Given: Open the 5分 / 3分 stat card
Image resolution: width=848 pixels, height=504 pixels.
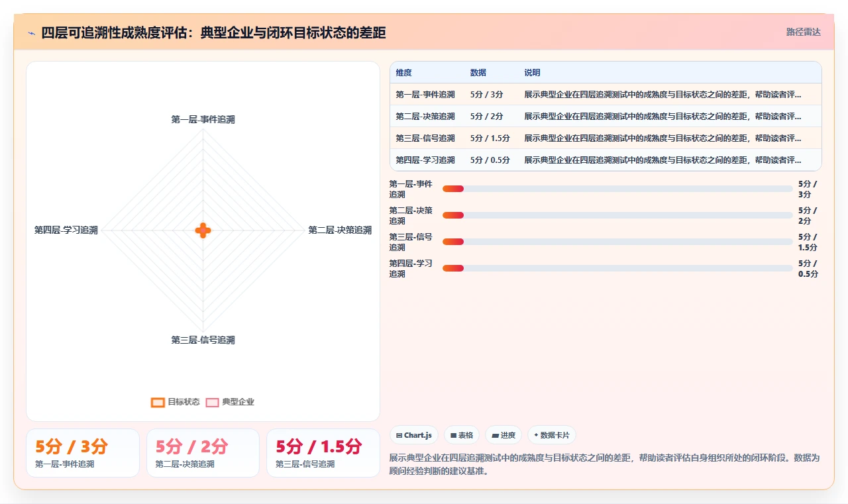Looking at the screenshot, I should point(83,453).
